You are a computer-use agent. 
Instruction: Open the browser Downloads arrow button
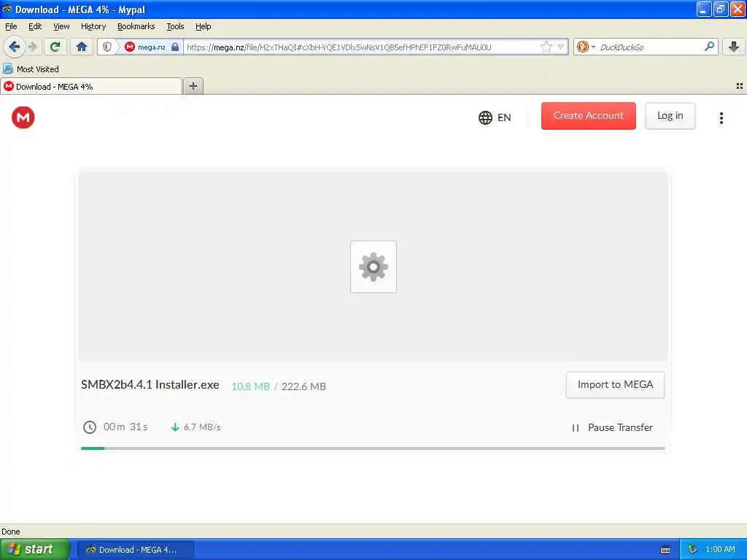click(x=734, y=47)
